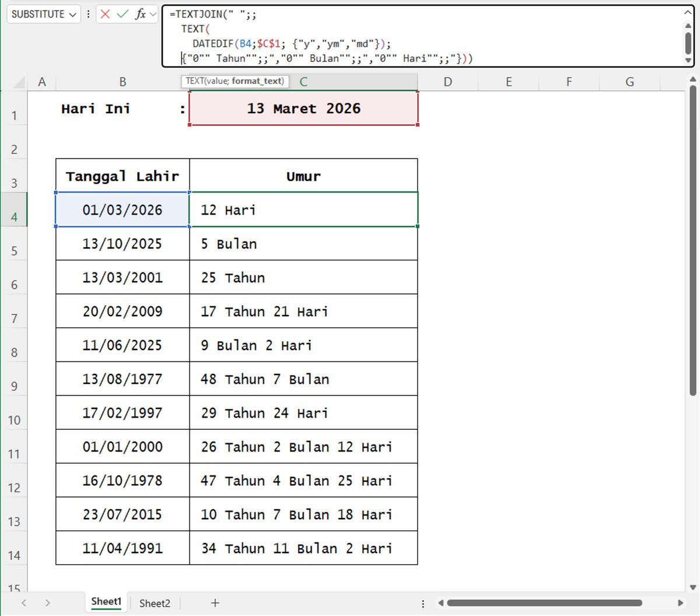Select cell with date 11/06/2025

(123, 345)
